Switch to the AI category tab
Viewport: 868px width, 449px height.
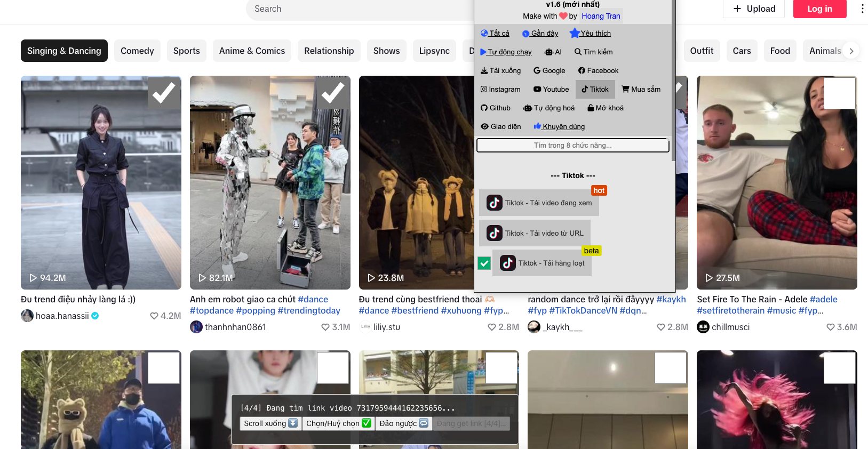[553, 52]
